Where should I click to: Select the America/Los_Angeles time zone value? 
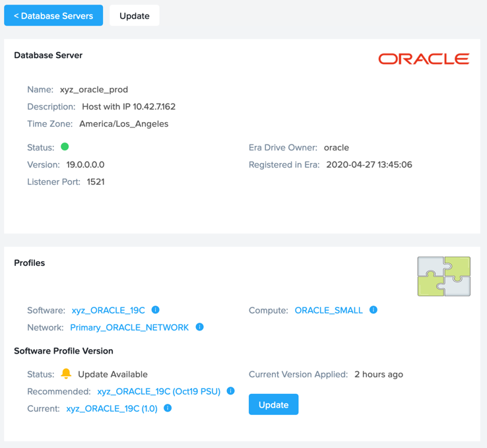pyautogui.click(x=123, y=123)
